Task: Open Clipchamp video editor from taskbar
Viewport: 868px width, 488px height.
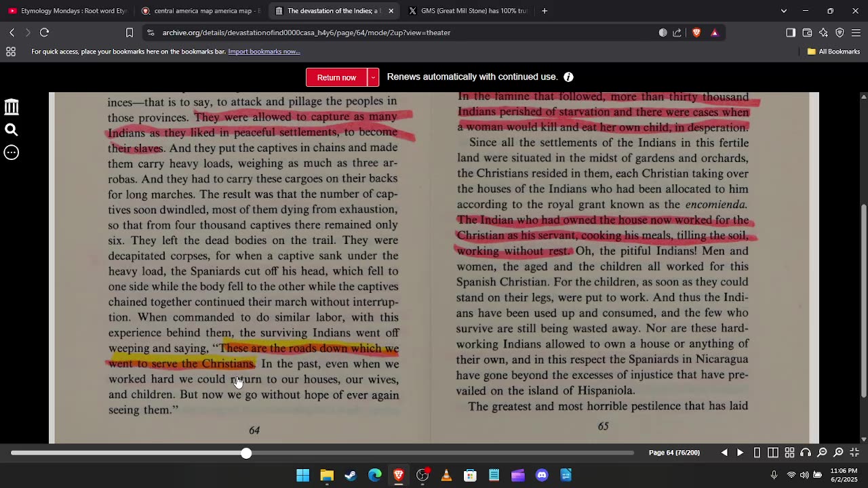Action: (518, 475)
